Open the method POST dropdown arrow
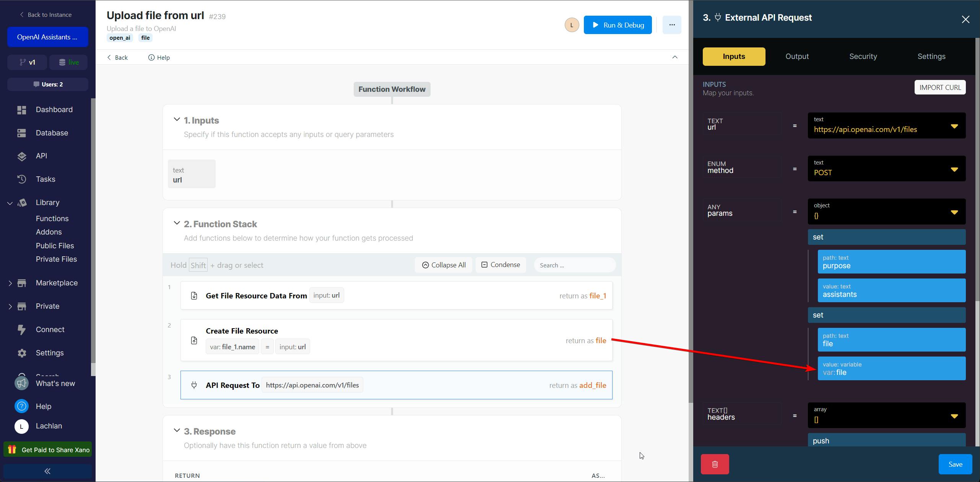The image size is (980, 482). click(954, 169)
